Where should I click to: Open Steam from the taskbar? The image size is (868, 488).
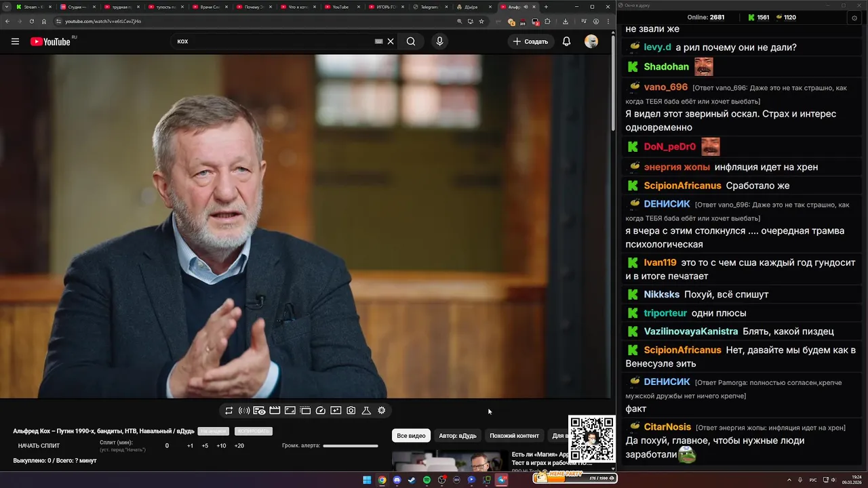(x=412, y=480)
